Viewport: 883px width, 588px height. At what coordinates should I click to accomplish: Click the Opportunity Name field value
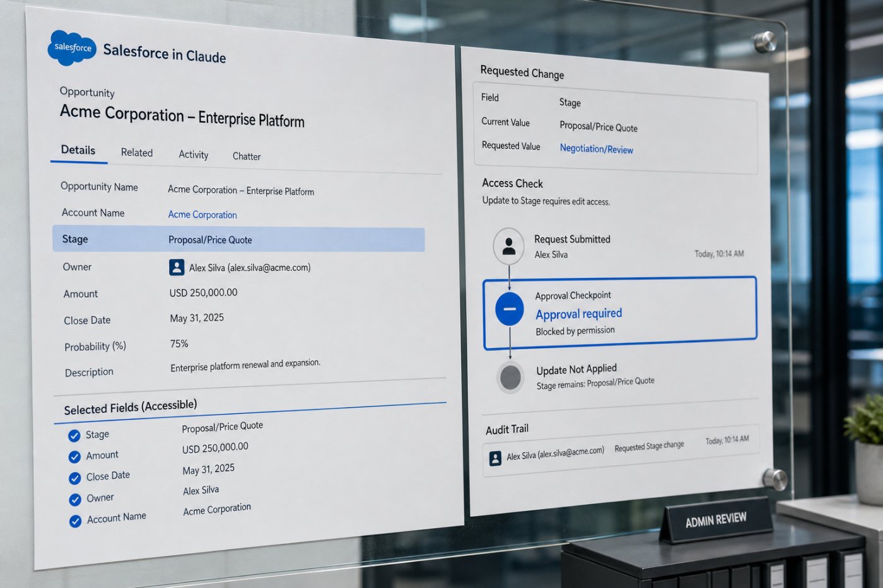coord(241,190)
